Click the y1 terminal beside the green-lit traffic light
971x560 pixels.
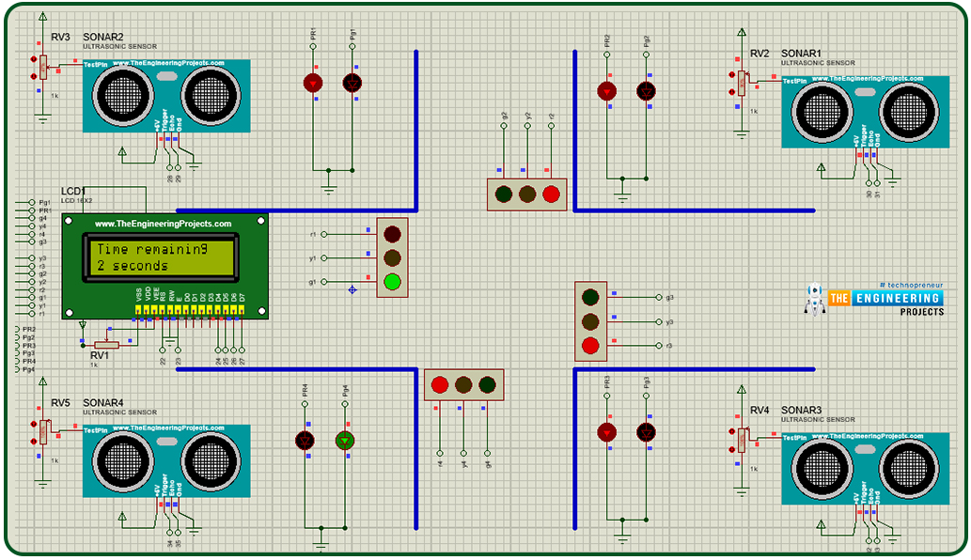[324, 258]
